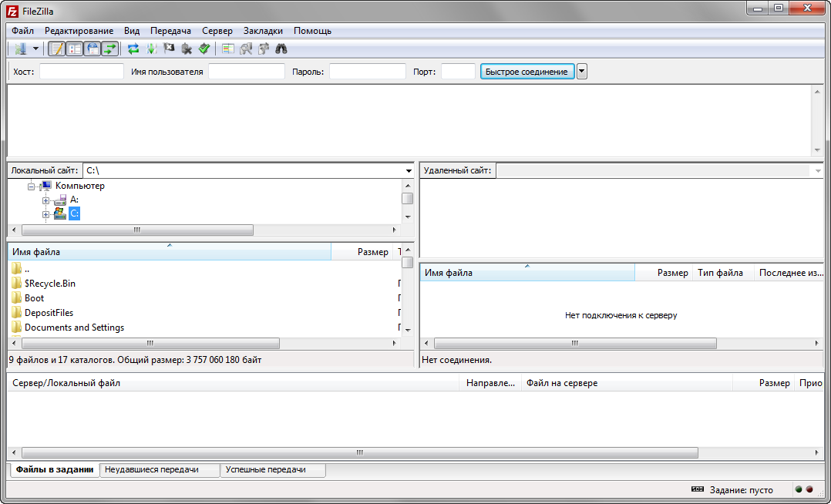
Task: Open the Файл menu
Action: point(23,31)
